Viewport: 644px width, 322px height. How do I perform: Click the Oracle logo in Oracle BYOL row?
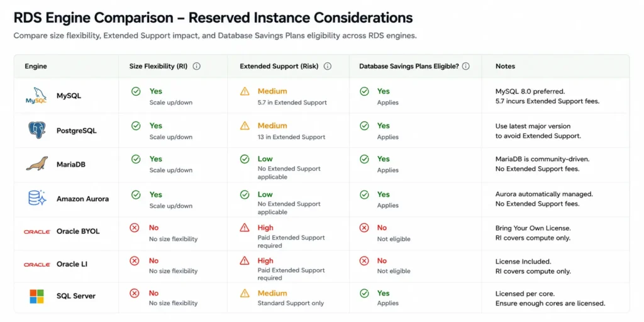pos(37,231)
